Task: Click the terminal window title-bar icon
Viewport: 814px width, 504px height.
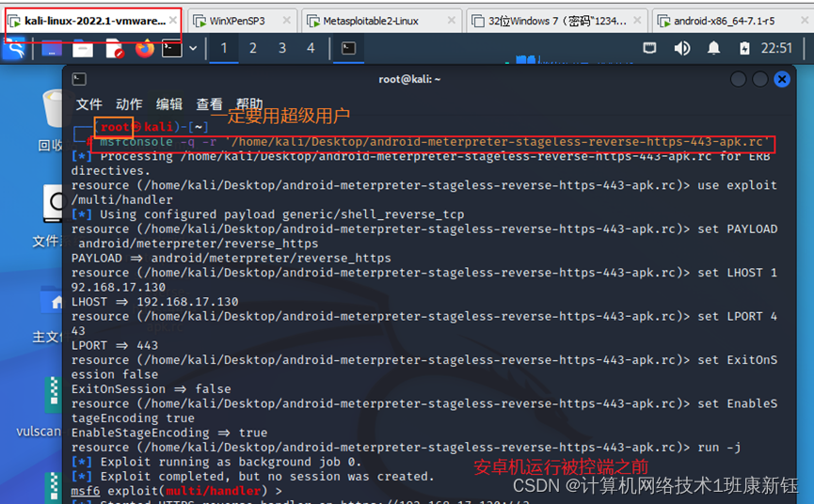Action: 79,79
